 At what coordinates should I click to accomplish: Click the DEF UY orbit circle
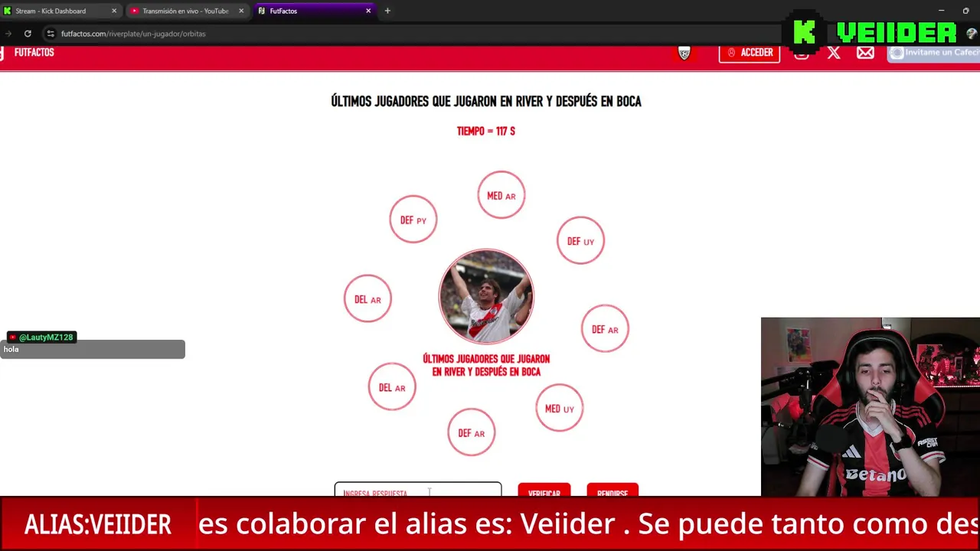point(580,241)
